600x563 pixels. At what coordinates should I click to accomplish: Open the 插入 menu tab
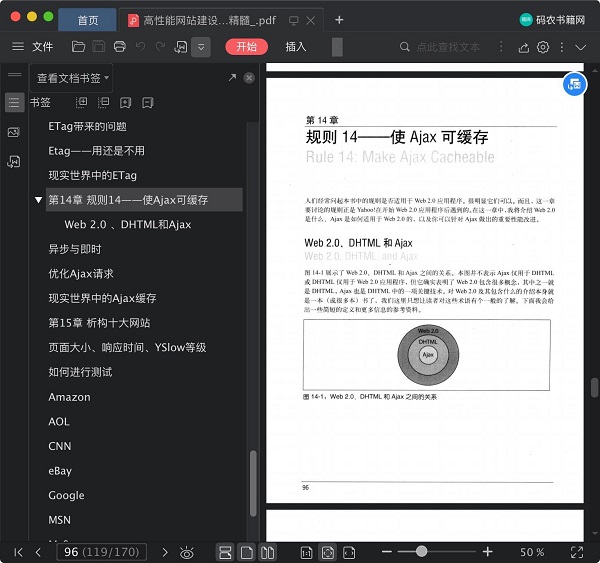(x=296, y=47)
